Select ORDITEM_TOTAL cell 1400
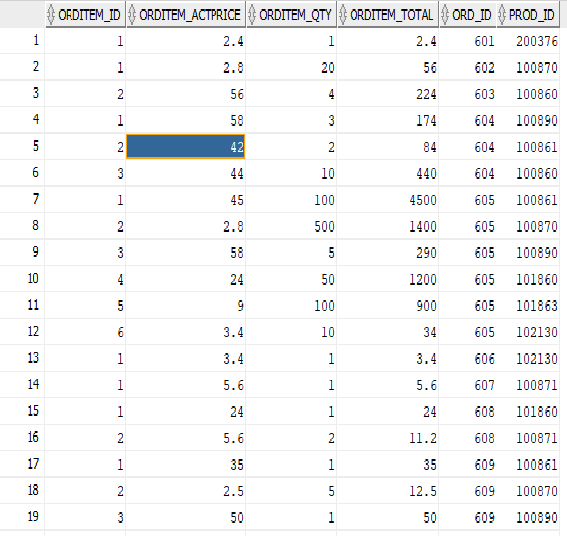 pos(388,226)
